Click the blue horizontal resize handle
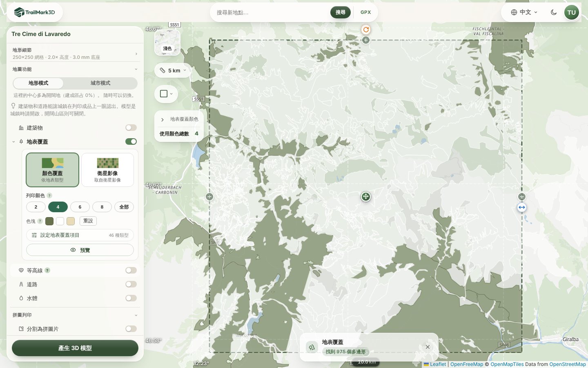The height and width of the screenshot is (368, 588). pyautogui.click(x=522, y=207)
